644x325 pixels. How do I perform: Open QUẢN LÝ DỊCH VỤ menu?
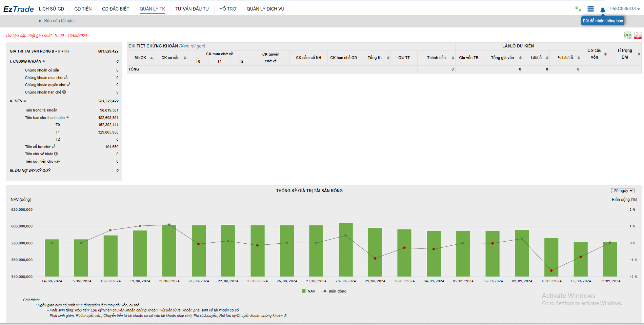pos(265,9)
